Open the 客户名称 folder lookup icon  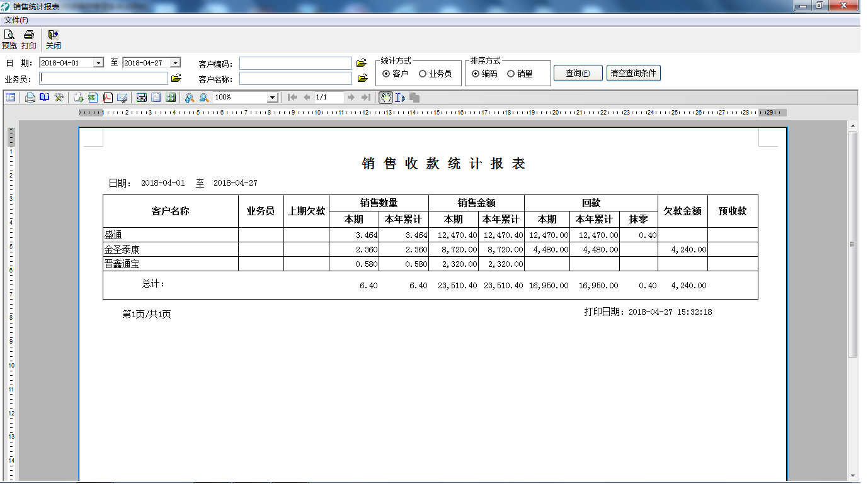click(362, 78)
